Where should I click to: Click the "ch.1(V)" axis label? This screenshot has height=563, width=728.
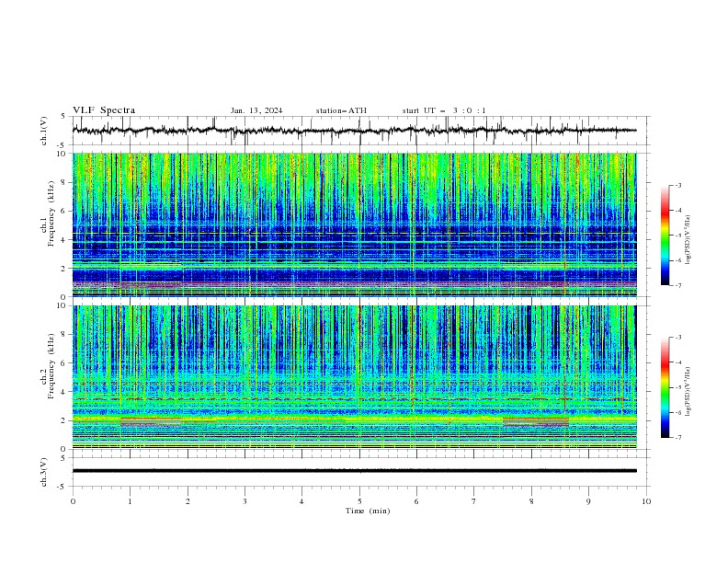[x=44, y=131]
